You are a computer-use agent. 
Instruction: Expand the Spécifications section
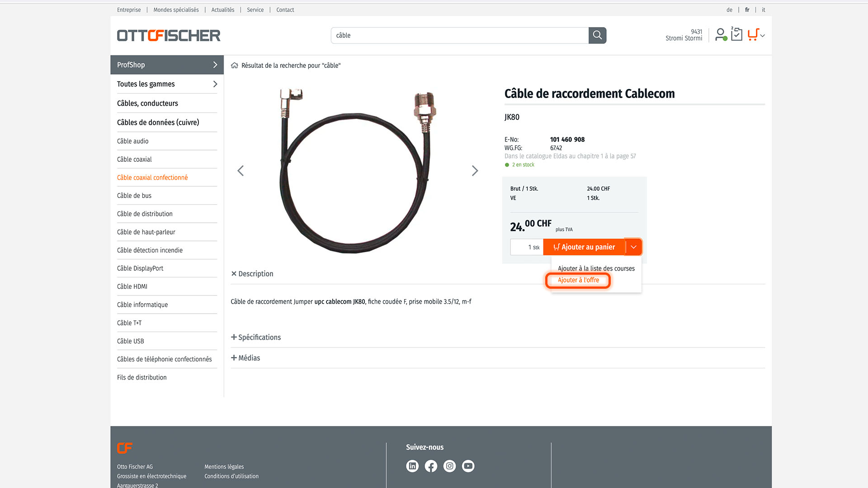pos(256,338)
